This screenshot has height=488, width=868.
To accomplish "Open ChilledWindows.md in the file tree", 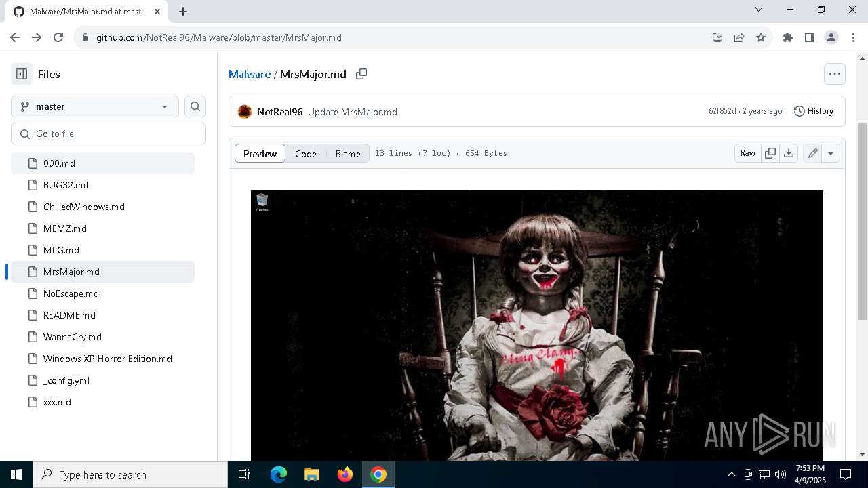I will 103,207.
